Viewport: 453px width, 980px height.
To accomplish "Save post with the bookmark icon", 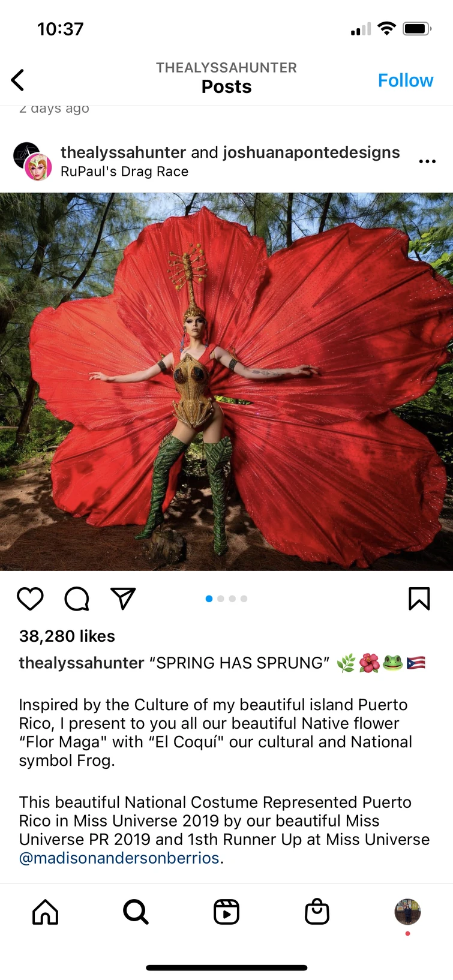I will (419, 599).
